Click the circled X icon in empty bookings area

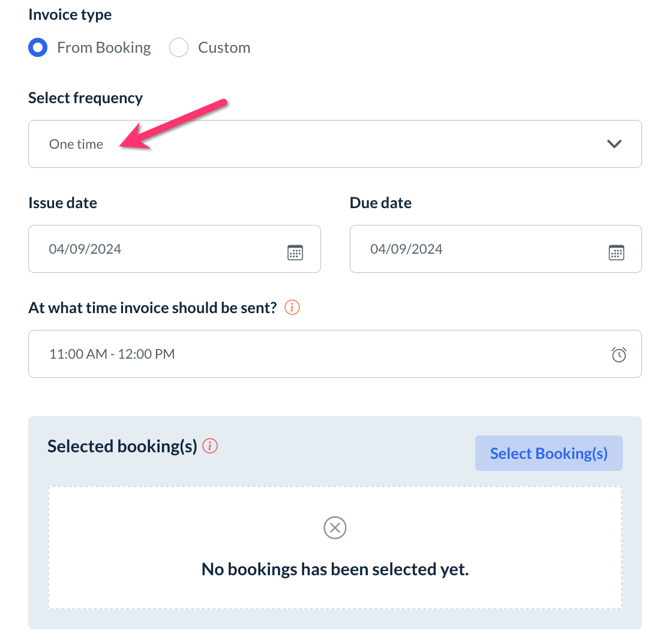coord(335,528)
